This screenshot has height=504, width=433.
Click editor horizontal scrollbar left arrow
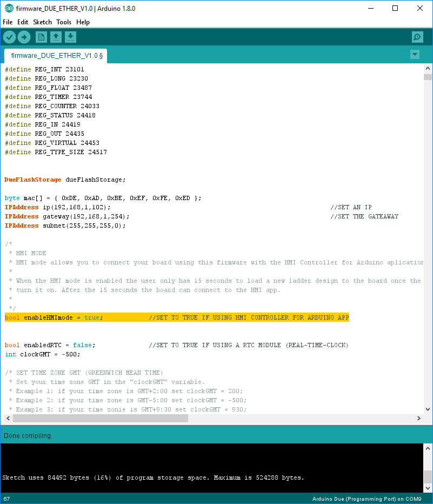click(8, 418)
